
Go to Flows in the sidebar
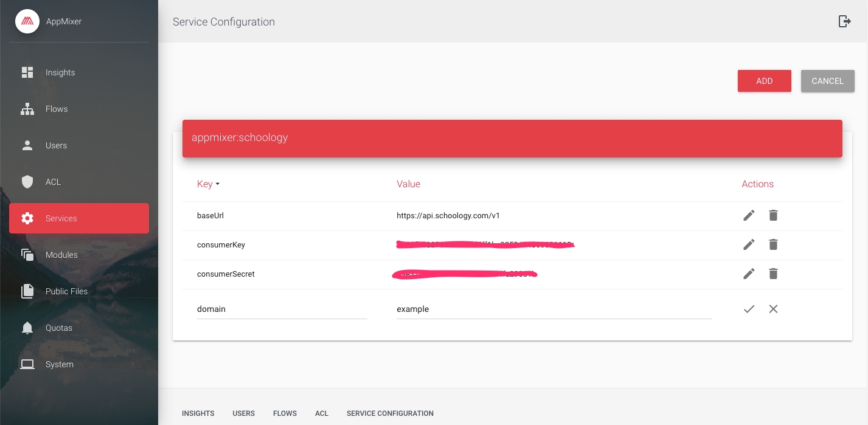coord(57,109)
